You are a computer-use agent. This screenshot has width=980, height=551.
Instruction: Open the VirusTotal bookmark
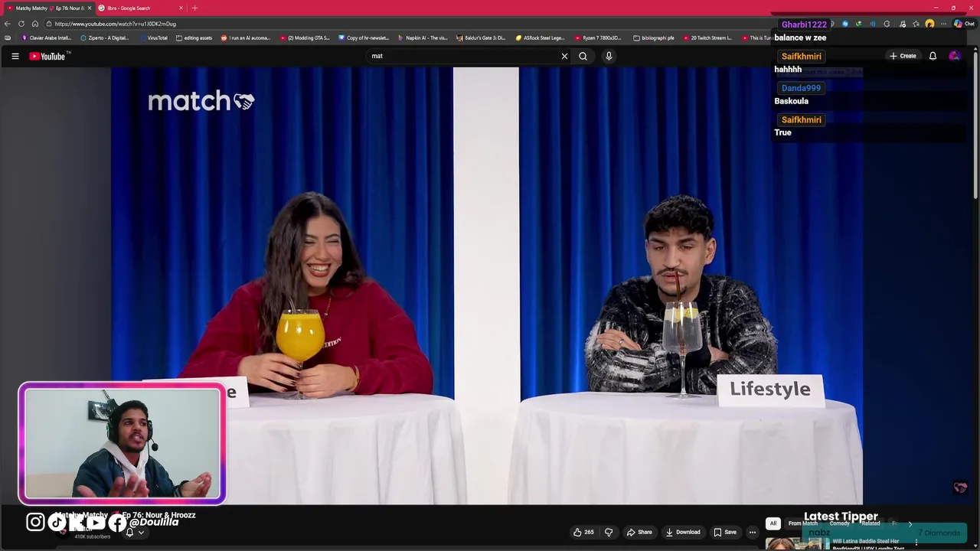click(x=153, y=37)
